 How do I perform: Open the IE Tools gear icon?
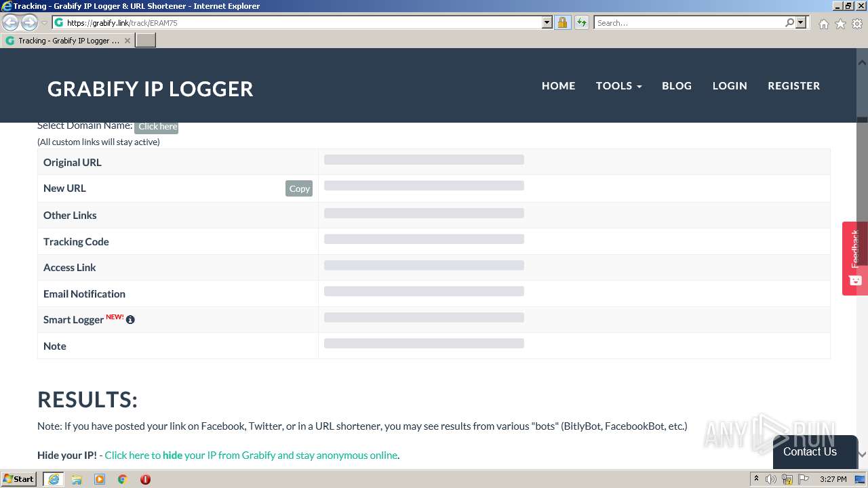[857, 24]
